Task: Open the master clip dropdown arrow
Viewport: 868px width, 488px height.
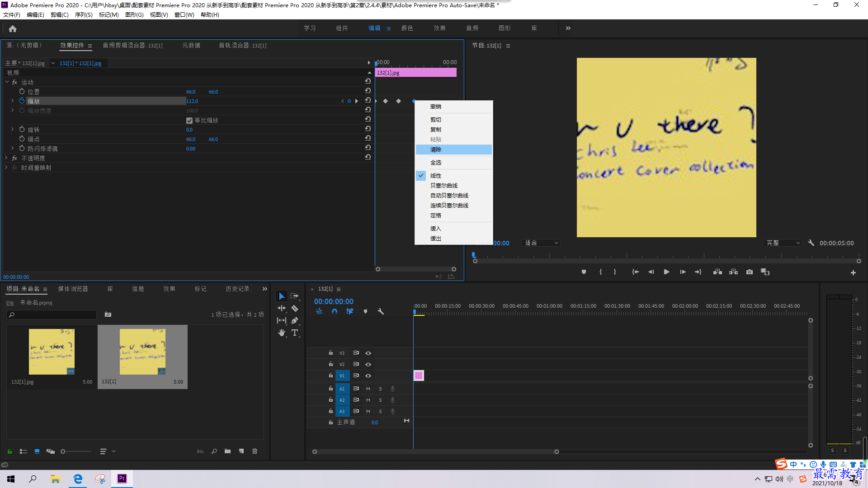Action: (53, 63)
